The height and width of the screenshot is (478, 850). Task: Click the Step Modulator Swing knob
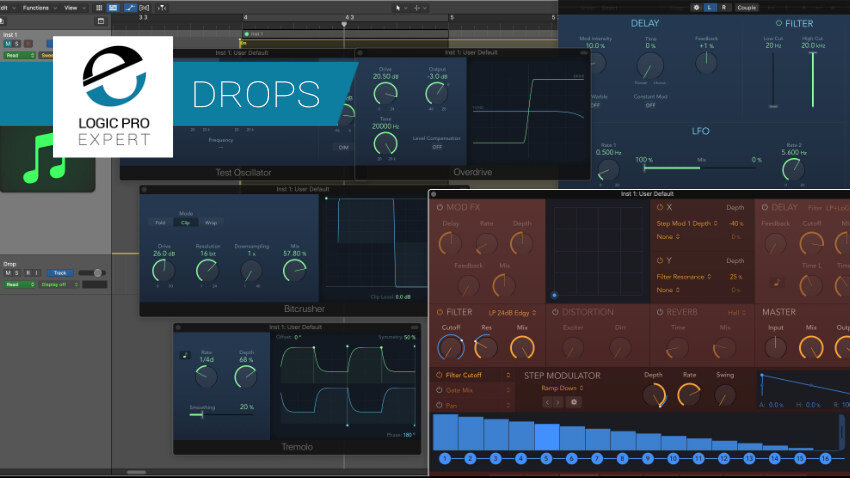coord(725,395)
